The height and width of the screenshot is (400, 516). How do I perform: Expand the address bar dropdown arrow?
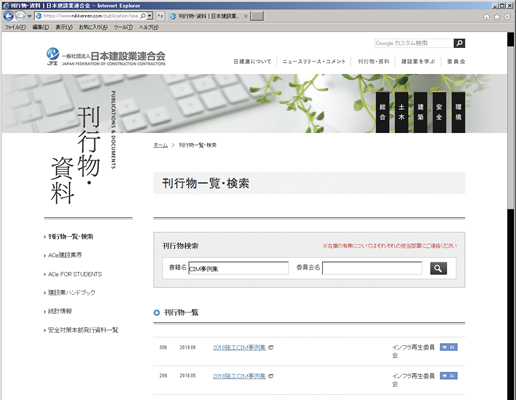click(150, 16)
